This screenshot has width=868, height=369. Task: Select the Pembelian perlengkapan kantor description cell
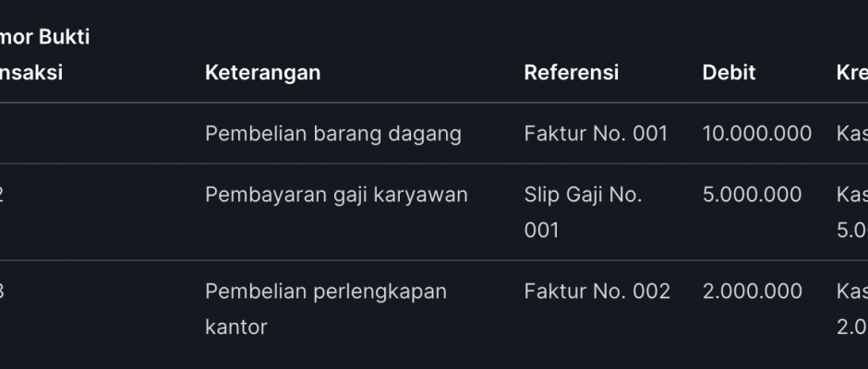point(325,309)
